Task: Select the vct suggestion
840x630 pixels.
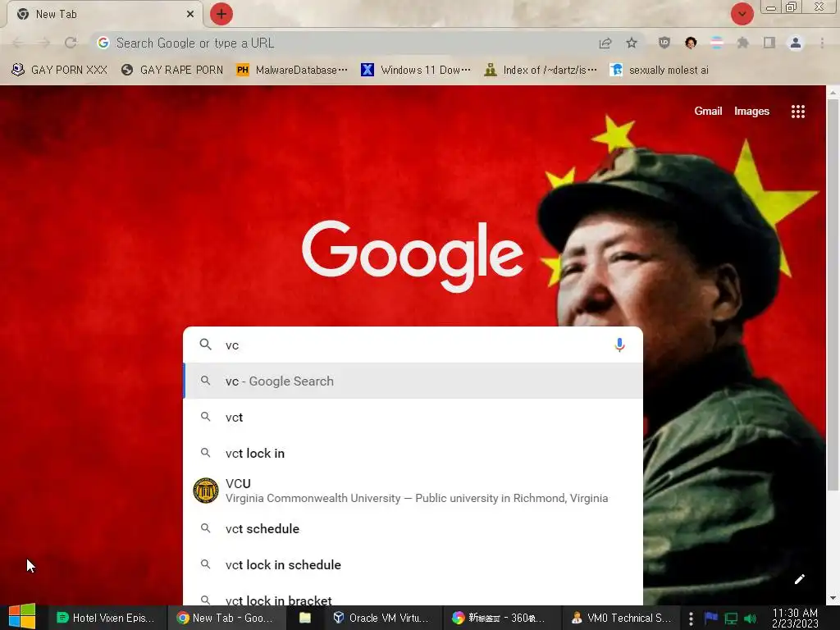Action: click(413, 417)
